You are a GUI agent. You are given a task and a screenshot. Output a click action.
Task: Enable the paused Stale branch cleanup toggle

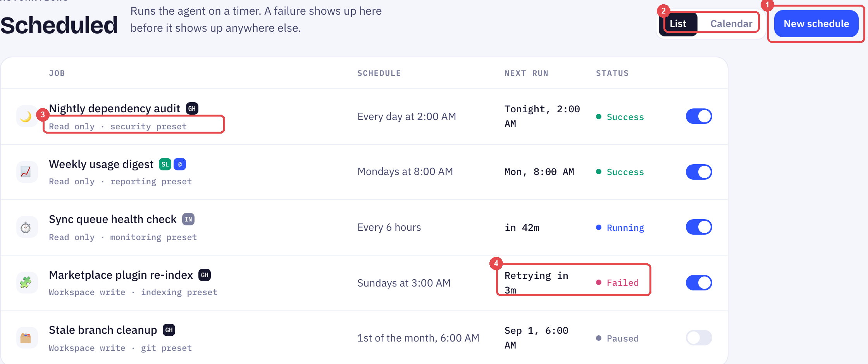(699, 338)
